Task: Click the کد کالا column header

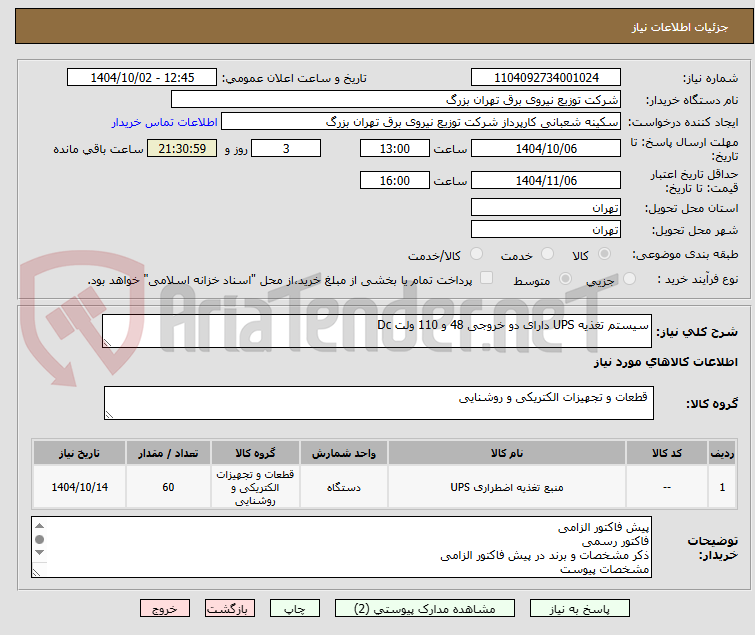Action: point(667,453)
